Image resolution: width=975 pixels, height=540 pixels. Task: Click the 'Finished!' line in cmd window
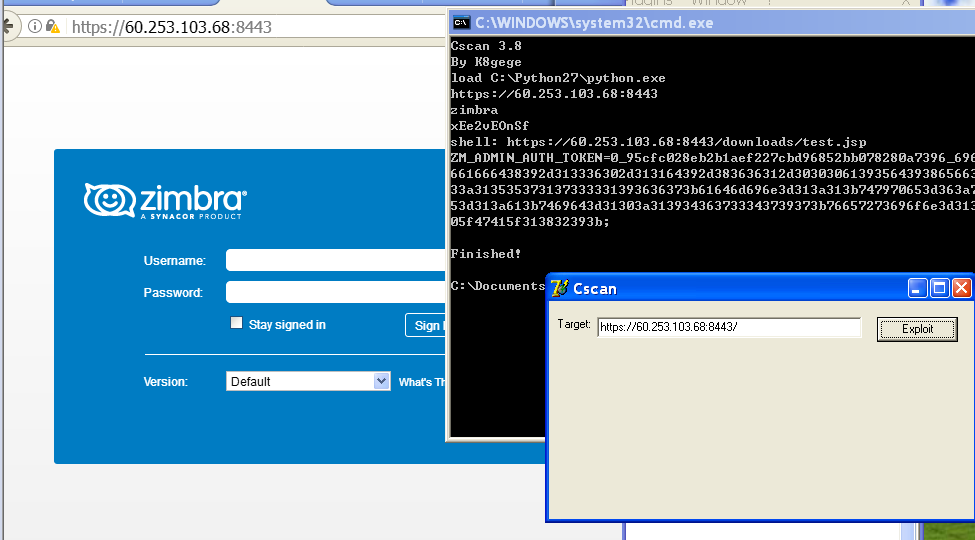pyautogui.click(x=486, y=254)
